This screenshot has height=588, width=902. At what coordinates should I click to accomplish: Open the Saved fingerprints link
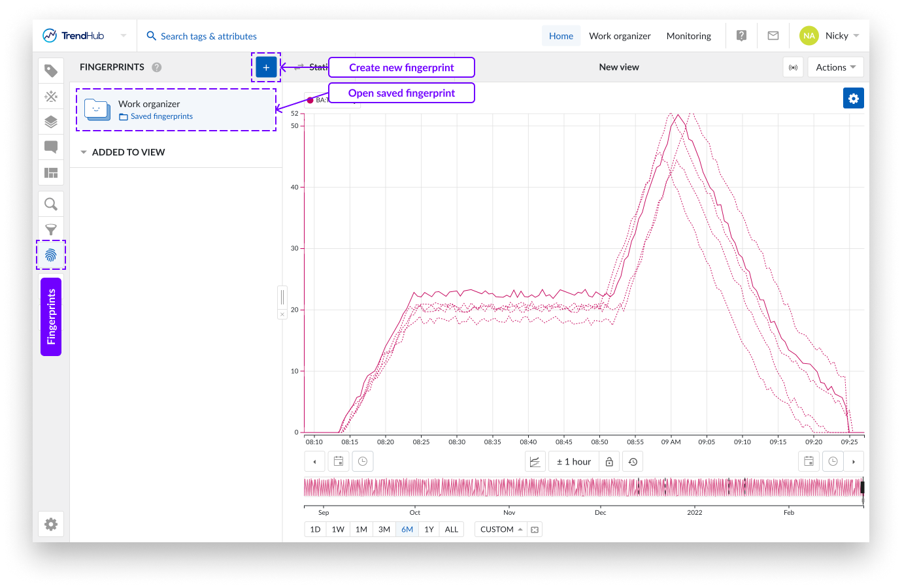[x=161, y=116]
